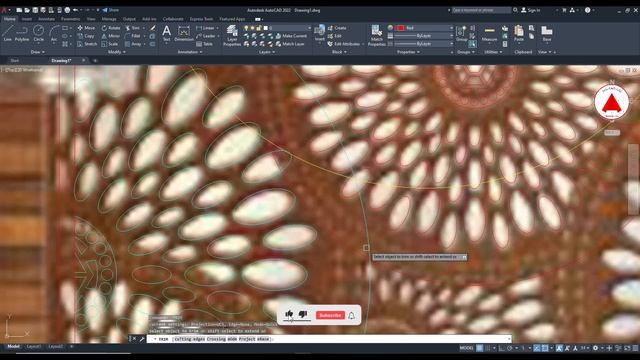Click the white layer color swatch
The height and width of the screenshot is (360, 640).
pyautogui.click(x=266, y=28)
